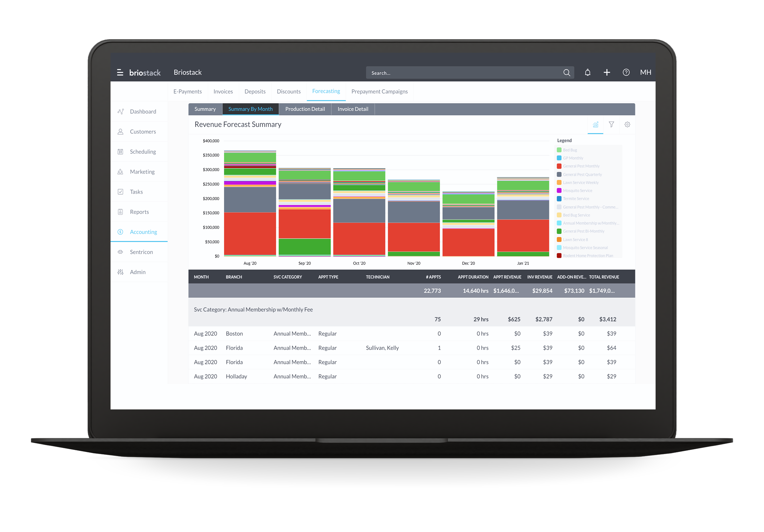764x532 pixels.
Task: Click technician Sullivan, Kelly
Action: coord(382,348)
